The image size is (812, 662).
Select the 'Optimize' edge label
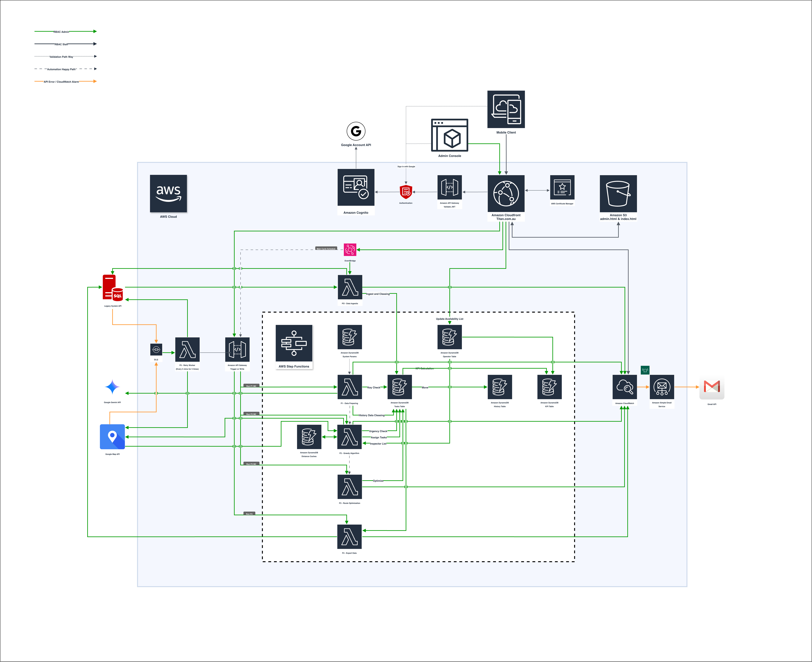[x=378, y=481]
